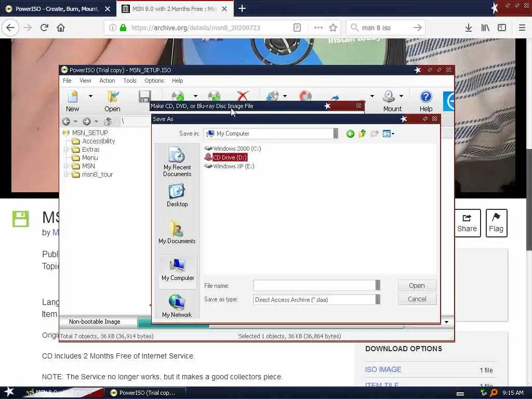Image resolution: width=532 pixels, height=399 pixels.
Task: Click the forward navigation arrow in PowerISO
Action: pos(87,121)
